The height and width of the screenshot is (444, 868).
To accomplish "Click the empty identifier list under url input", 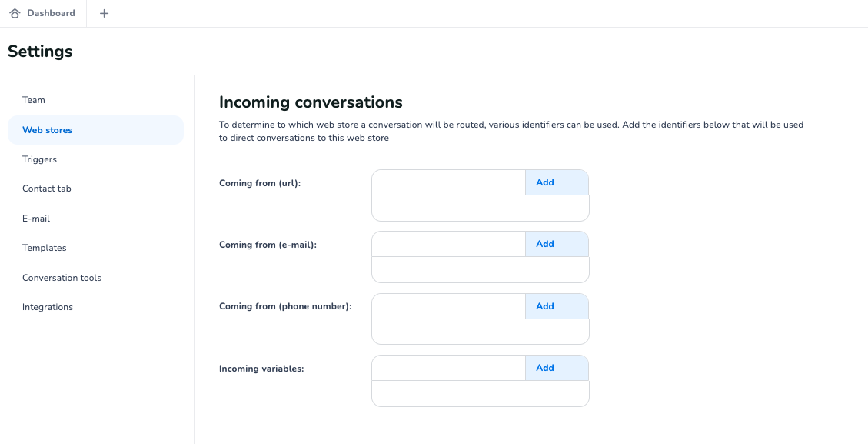I will coord(480,208).
